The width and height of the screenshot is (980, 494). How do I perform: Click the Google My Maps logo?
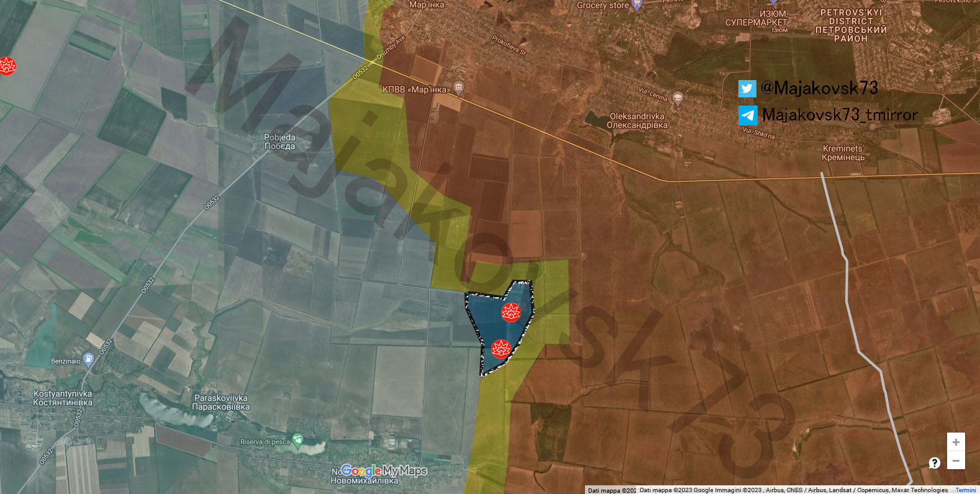tap(384, 471)
